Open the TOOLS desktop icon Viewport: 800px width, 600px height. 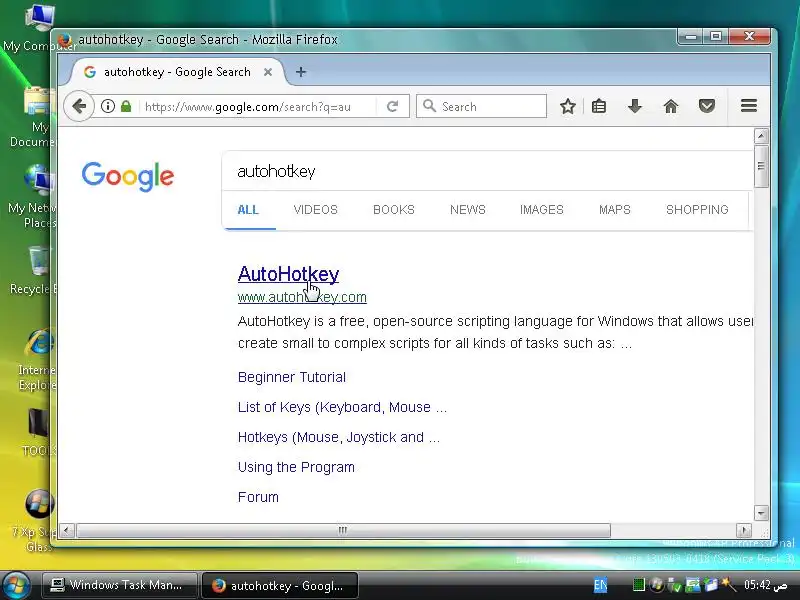37,432
